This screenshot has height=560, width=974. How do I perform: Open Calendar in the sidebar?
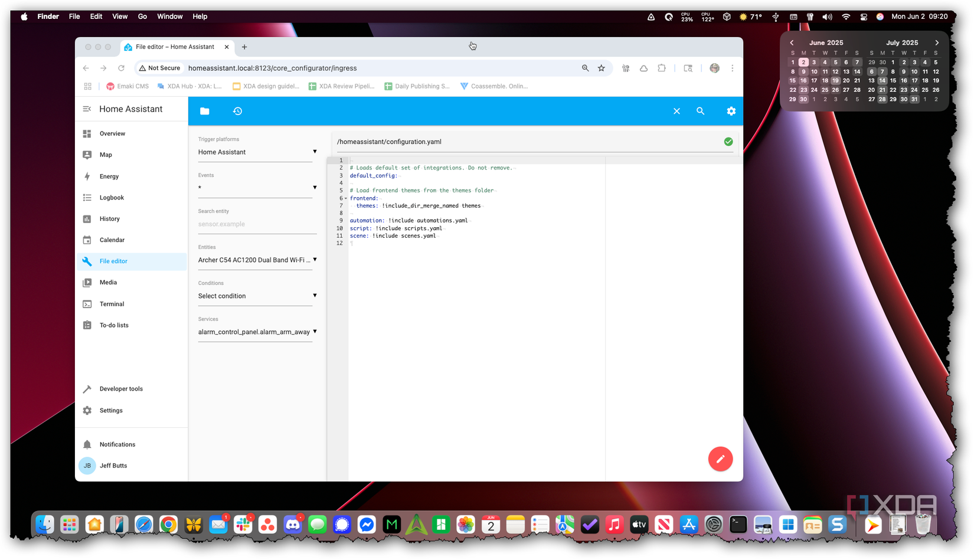point(132,240)
